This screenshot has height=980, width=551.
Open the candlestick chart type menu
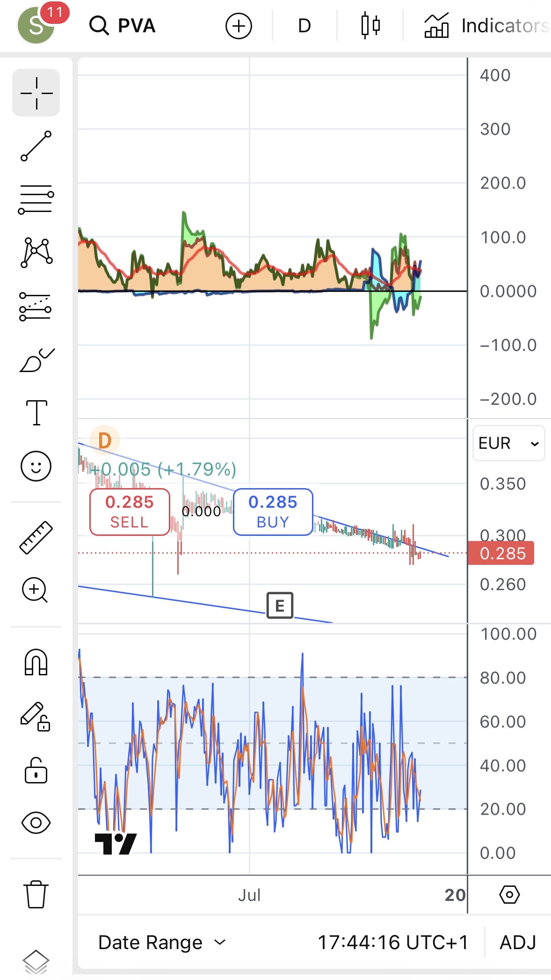[370, 26]
